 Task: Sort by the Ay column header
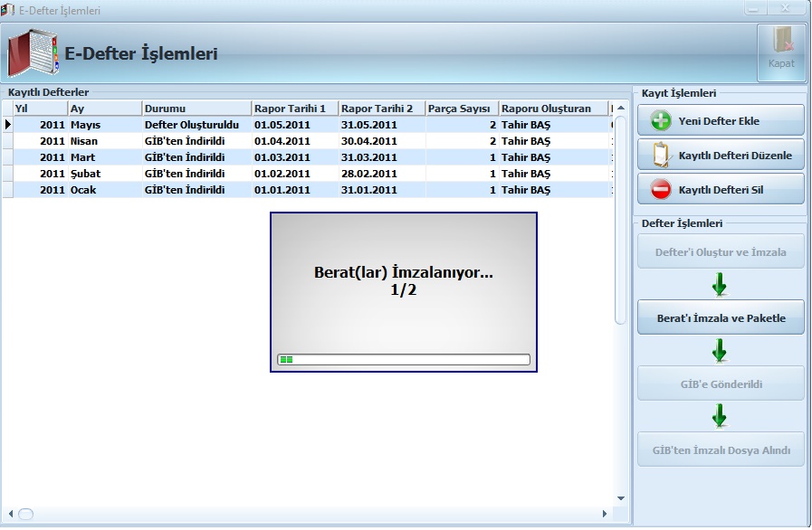click(x=105, y=109)
